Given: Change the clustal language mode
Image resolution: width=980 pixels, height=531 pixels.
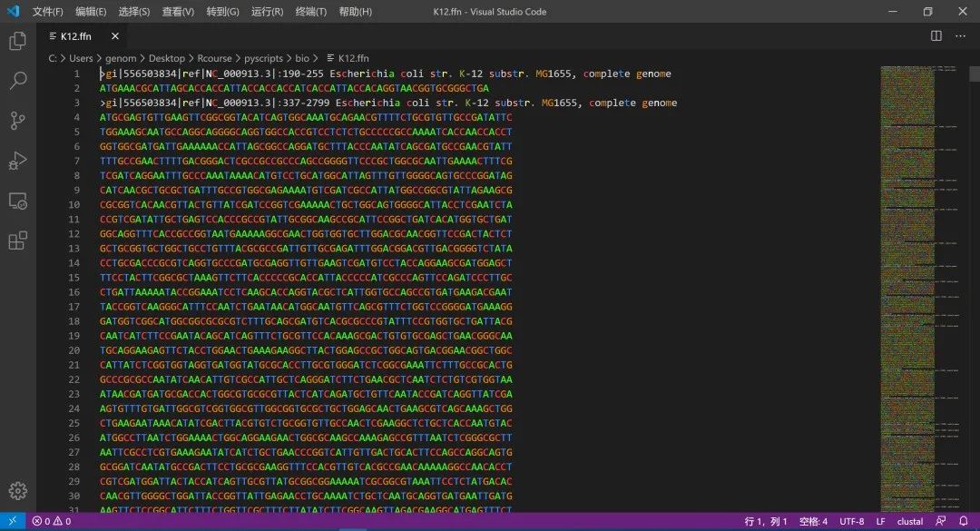Looking at the screenshot, I should 910,521.
